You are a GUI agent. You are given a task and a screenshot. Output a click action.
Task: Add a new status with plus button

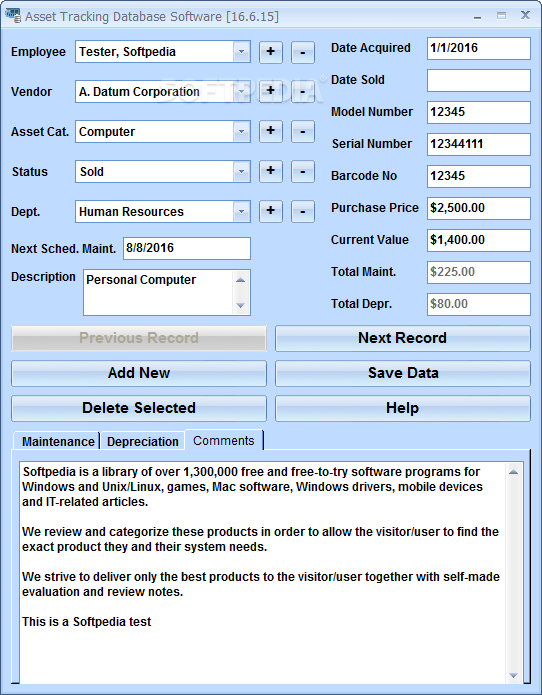[270, 172]
